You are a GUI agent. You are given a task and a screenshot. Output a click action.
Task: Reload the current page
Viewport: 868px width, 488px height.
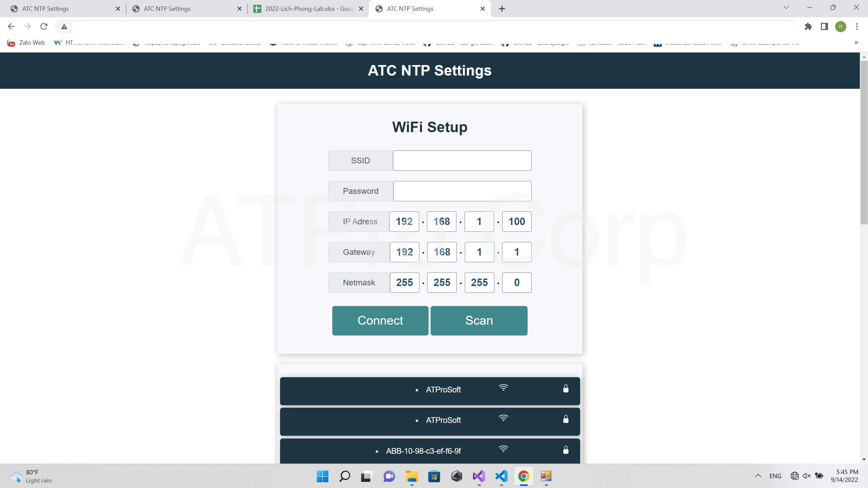(x=44, y=26)
